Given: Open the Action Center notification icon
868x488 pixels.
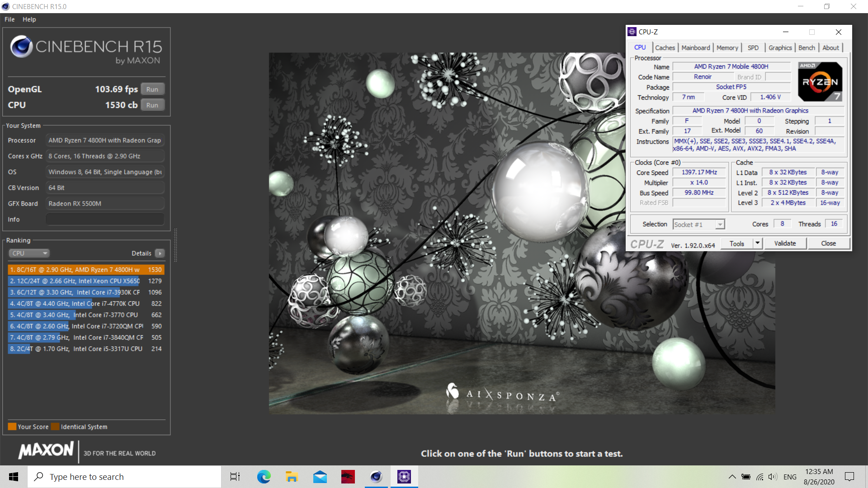Looking at the screenshot, I should point(849,477).
